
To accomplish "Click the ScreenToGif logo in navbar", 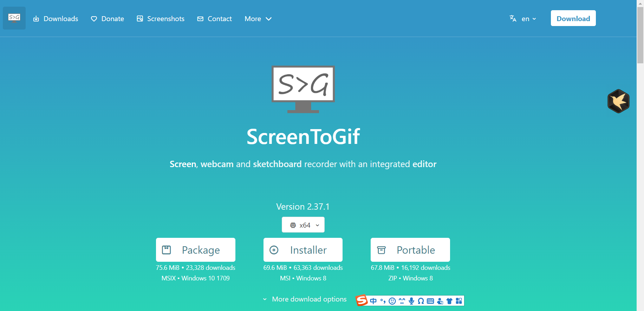I will point(14,18).
